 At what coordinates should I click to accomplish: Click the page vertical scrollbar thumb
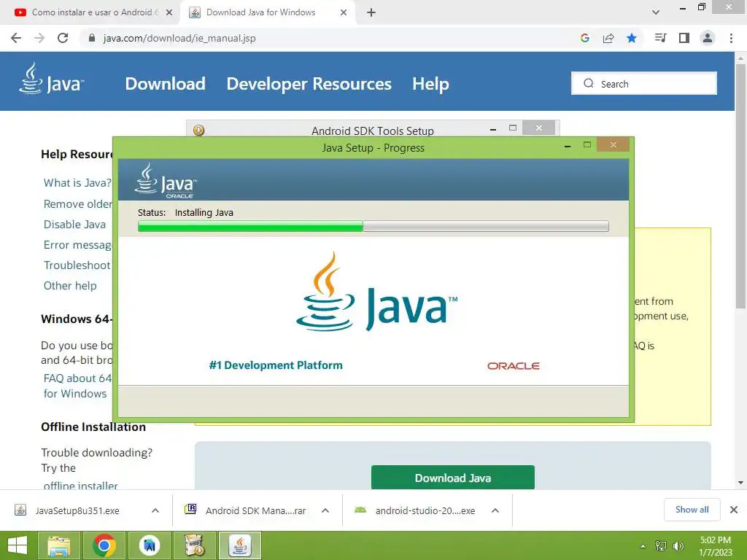click(x=740, y=186)
